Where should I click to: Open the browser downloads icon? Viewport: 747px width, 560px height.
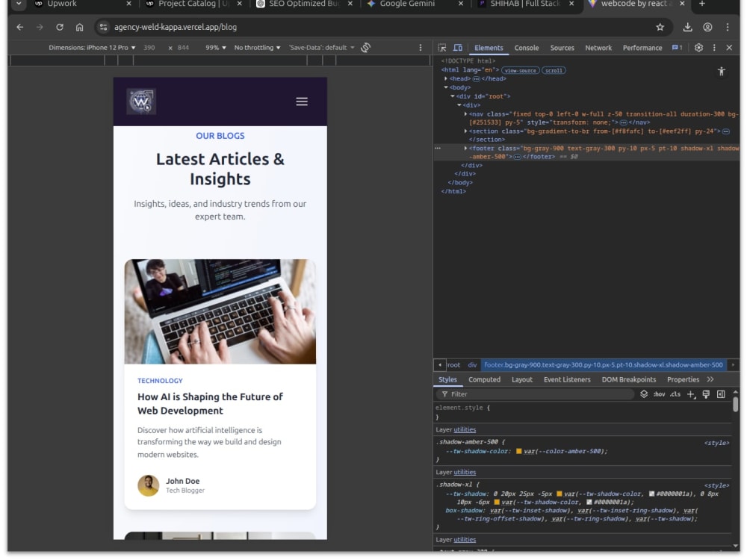coord(687,27)
